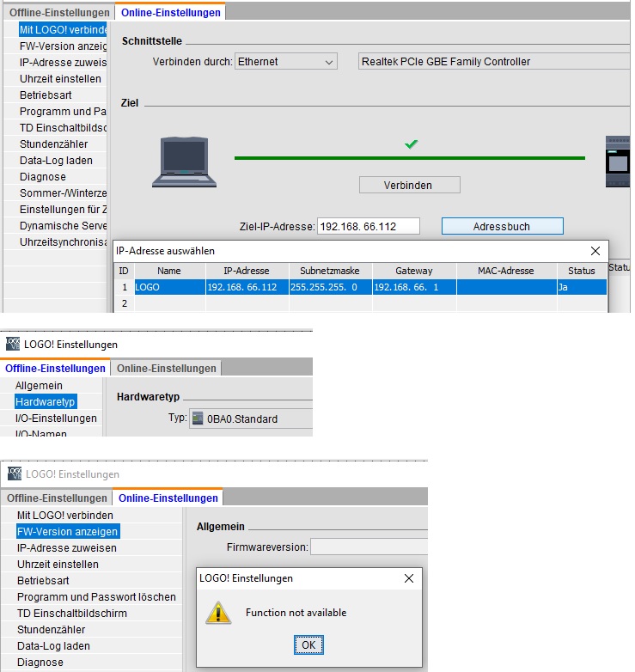Click row 2 ID cell in address table
The height and width of the screenshot is (672, 635).
tap(125, 303)
